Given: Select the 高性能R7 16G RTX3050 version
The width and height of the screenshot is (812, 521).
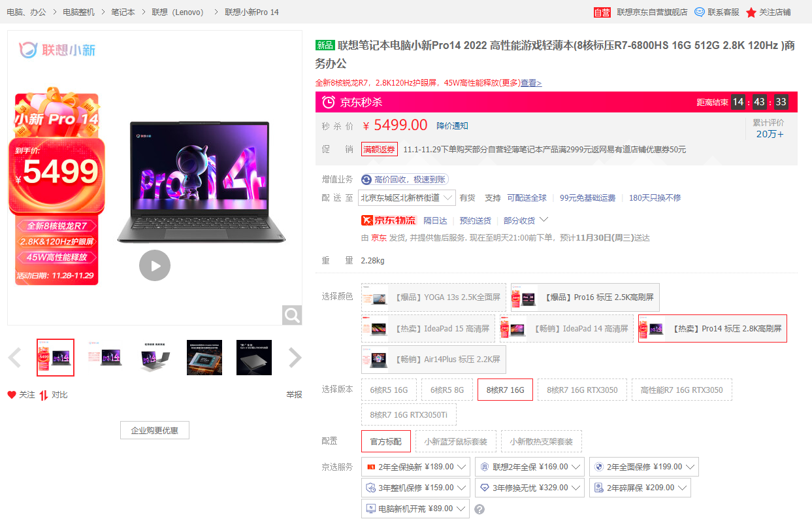Looking at the screenshot, I should pos(682,390).
